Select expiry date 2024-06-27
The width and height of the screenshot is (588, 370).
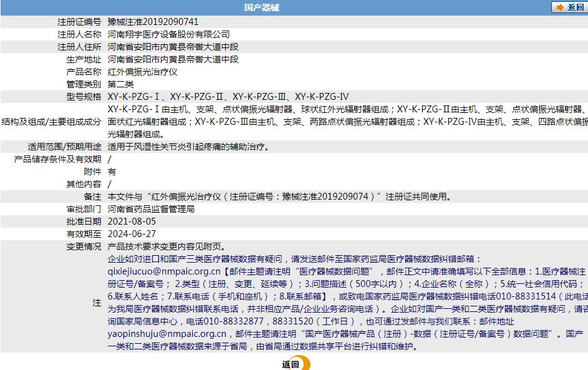pos(132,234)
